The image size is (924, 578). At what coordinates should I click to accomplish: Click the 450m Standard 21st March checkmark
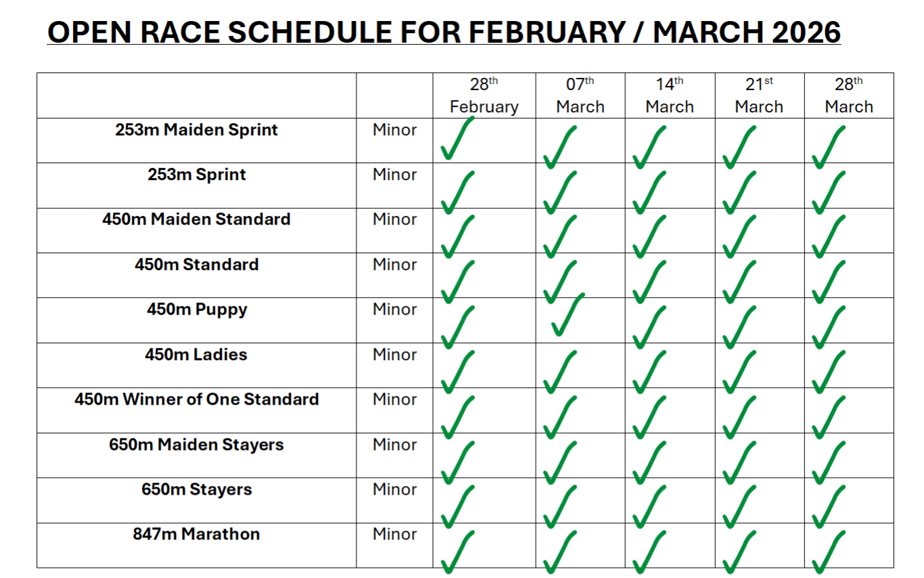(738, 282)
